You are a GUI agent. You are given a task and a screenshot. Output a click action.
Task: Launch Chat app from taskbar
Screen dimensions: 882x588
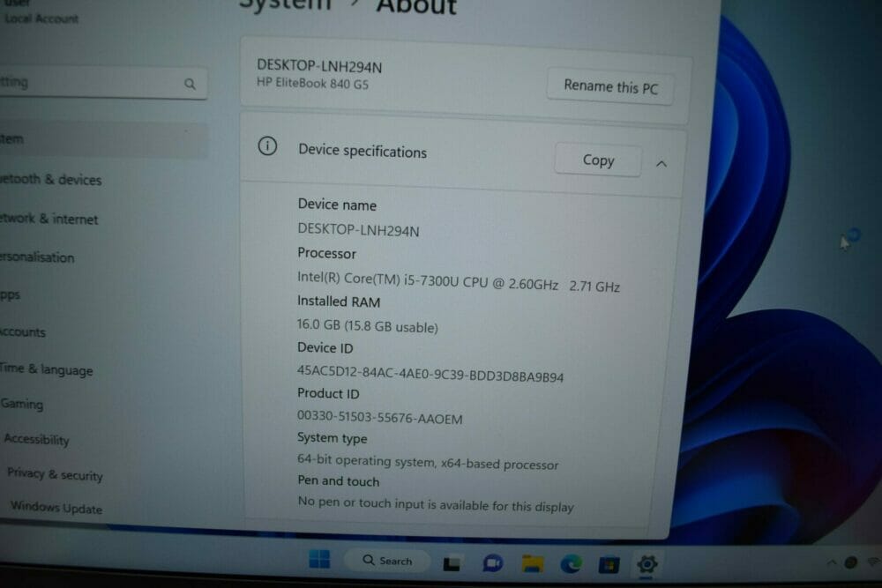click(x=493, y=562)
